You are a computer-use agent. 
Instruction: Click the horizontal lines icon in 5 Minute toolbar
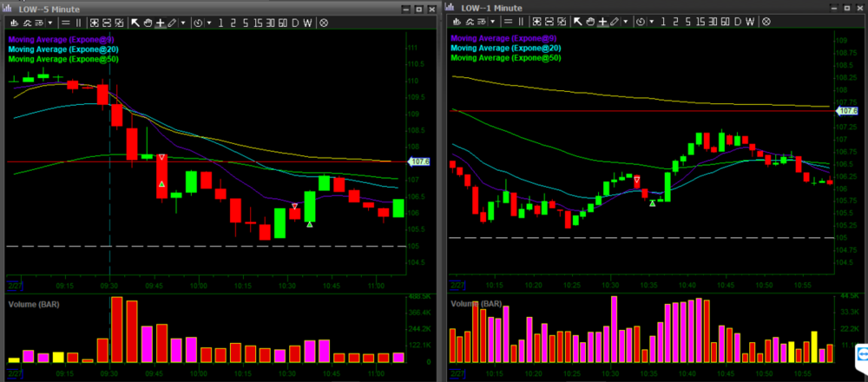(x=66, y=23)
